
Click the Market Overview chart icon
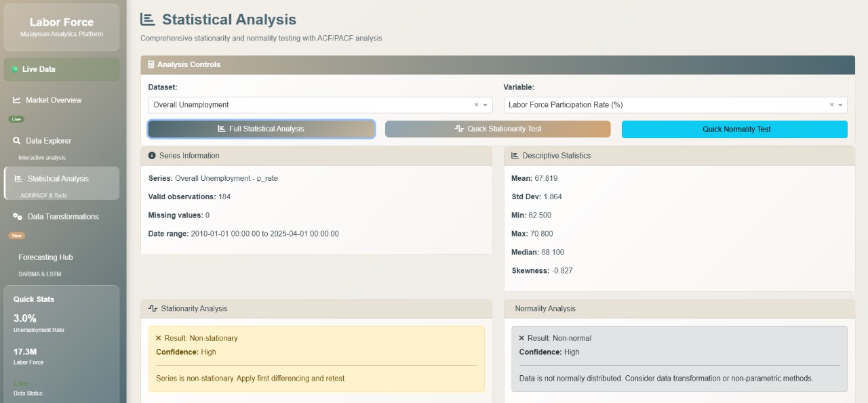point(17,100)
